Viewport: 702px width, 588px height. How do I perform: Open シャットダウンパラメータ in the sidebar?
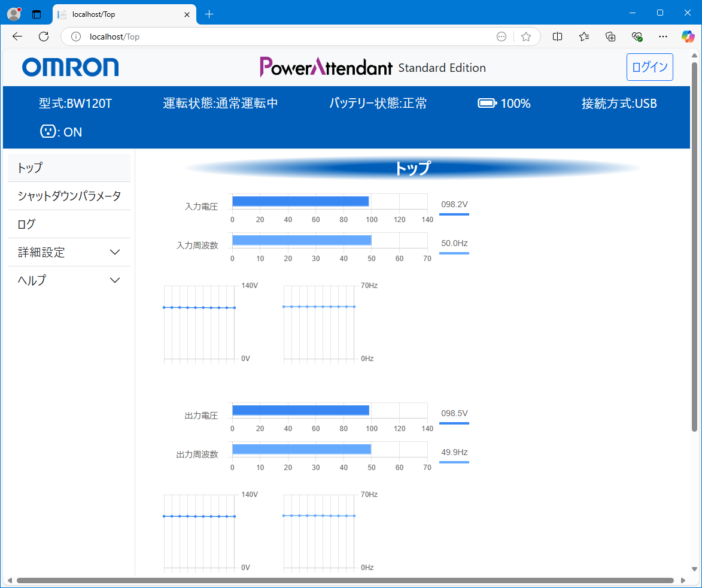click(x=69, y=196)
